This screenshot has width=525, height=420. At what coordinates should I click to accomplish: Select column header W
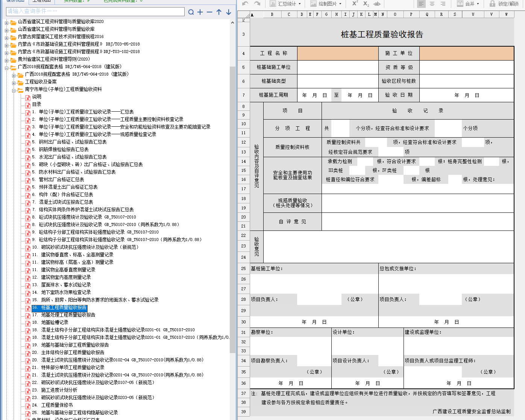point(506,14)
